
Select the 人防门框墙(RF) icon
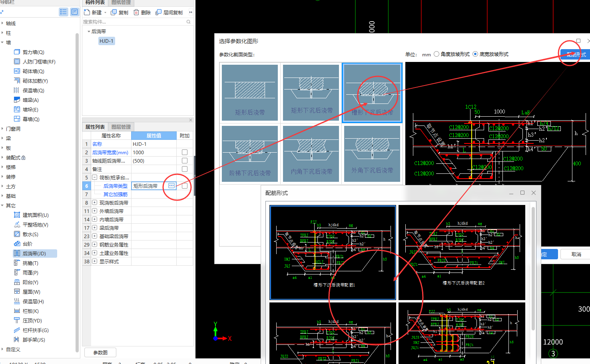pos(17,62)
